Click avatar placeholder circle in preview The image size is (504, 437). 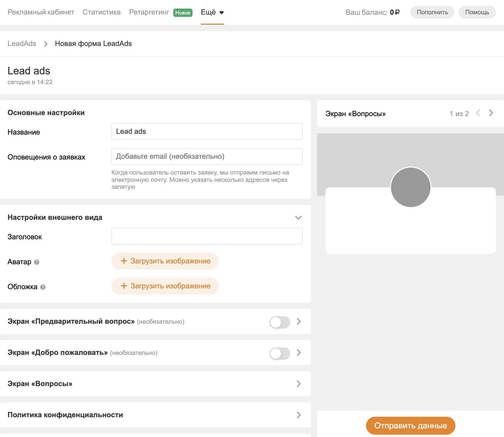click(x=410, y=187)
